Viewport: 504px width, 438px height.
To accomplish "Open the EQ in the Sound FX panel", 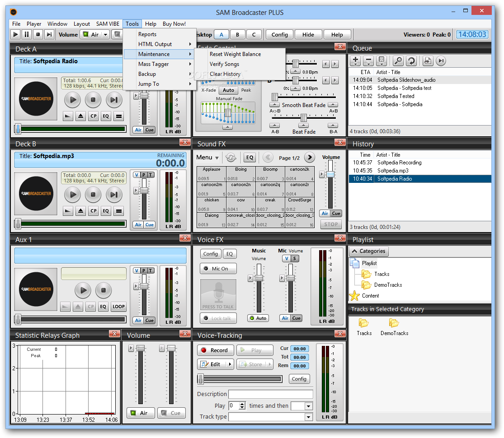I will tap(250, 157).
